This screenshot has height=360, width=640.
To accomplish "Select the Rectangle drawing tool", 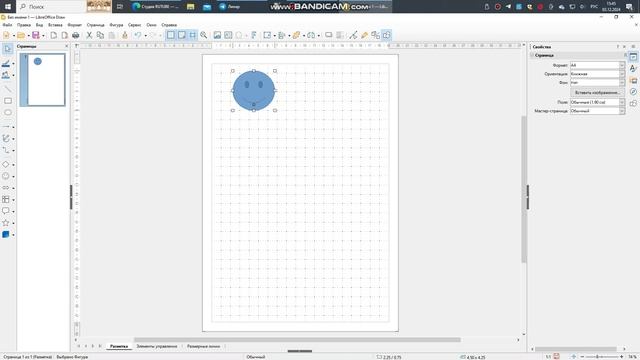I will click(7, 101).
